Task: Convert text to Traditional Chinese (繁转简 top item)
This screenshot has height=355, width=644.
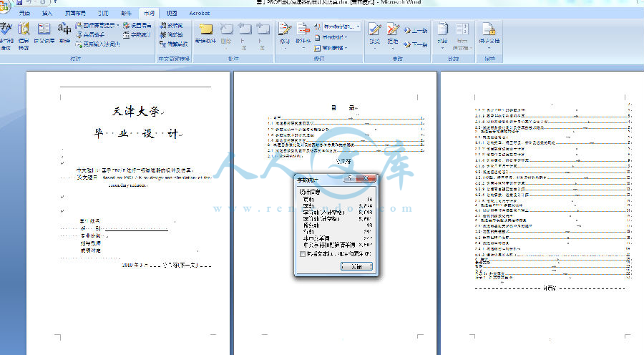Action: [172, 26]
